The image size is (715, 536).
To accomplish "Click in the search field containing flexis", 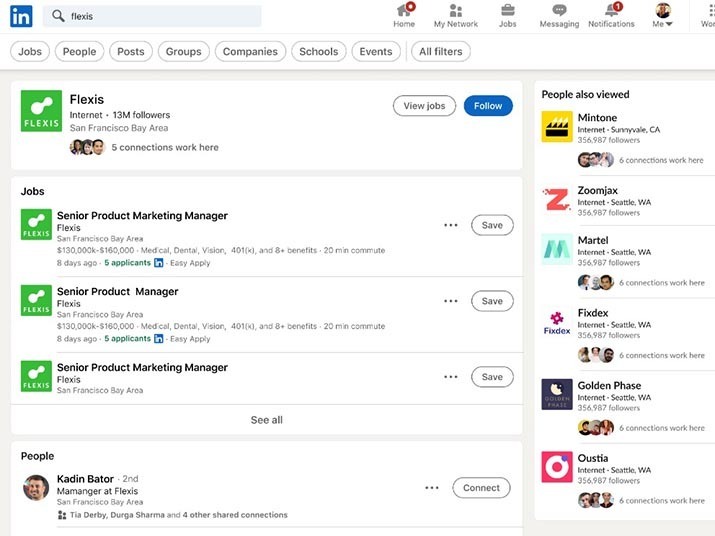I will pyautogui.click(x=152, y=16).
